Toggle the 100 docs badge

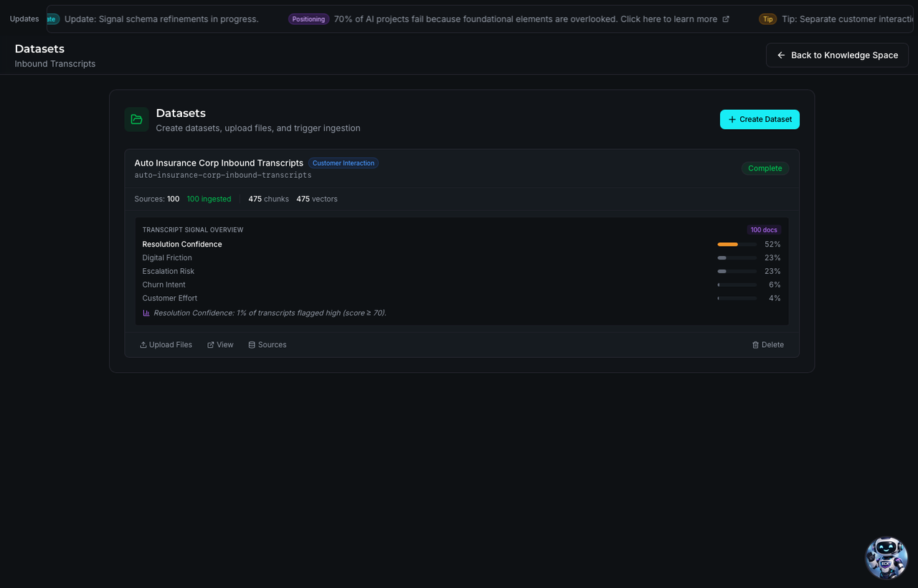764,229
